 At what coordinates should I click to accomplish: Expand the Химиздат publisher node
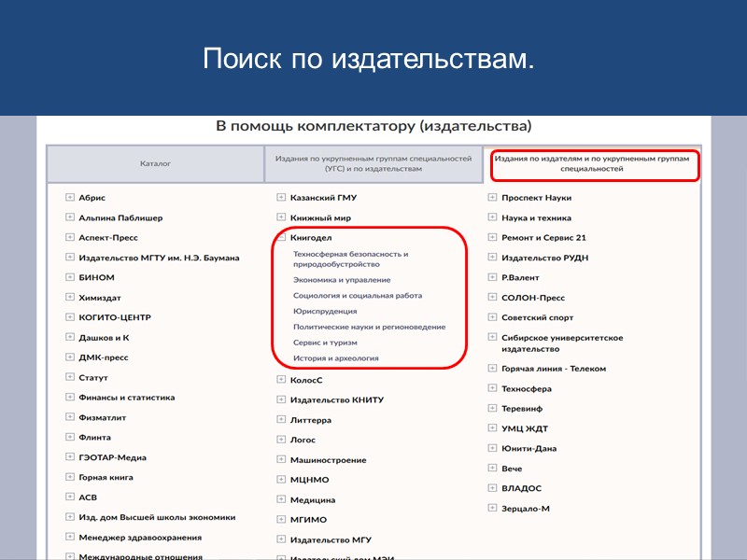(x=70, y=297)
